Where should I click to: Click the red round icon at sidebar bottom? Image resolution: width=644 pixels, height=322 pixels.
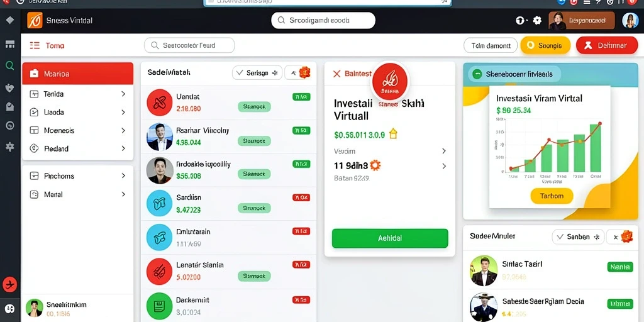click(x=10, y=284)
